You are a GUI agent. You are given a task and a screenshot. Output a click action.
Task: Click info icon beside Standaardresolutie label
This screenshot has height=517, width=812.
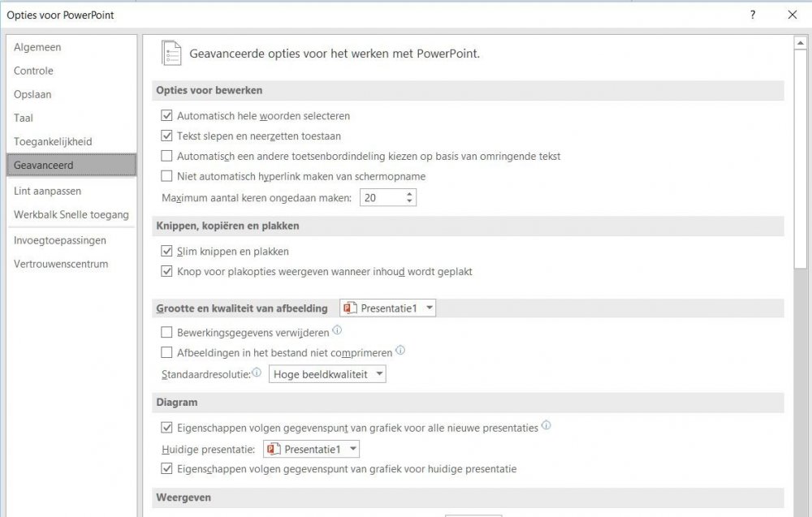[x=257, y=373]
